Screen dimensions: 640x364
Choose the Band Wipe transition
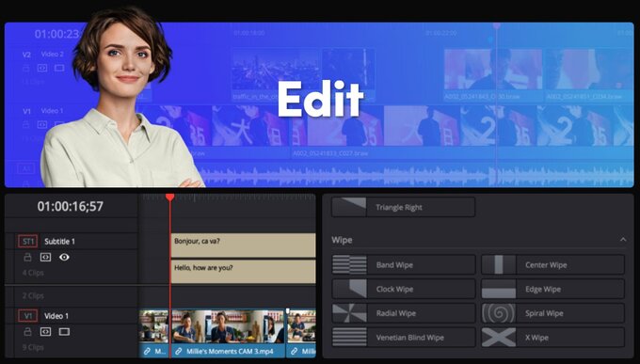pos(403,265)
